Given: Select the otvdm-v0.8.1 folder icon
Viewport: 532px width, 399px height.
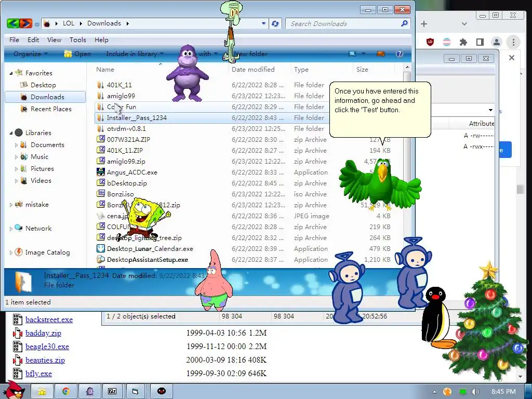Looking at the screenshot, I should pyautogui.click(x=100, y=129).
